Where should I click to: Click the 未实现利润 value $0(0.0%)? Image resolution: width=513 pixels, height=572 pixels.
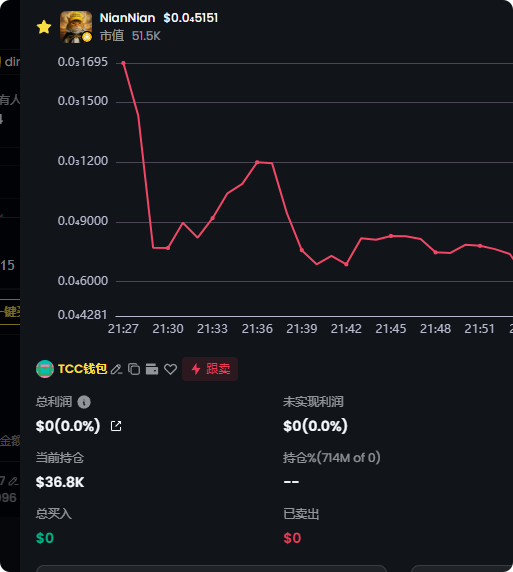pyautogui.click(x=315, y=426)
